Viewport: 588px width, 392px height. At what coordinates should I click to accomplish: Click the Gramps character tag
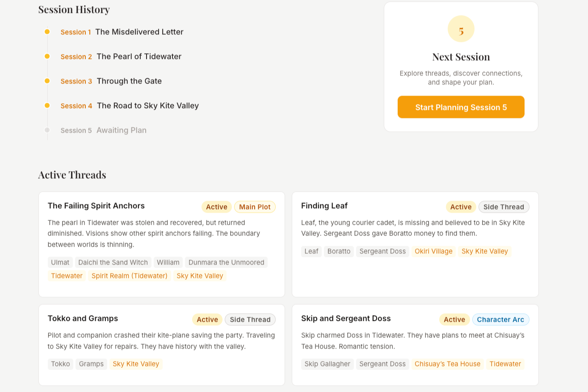pyautogui.click(x=91, y=364)
